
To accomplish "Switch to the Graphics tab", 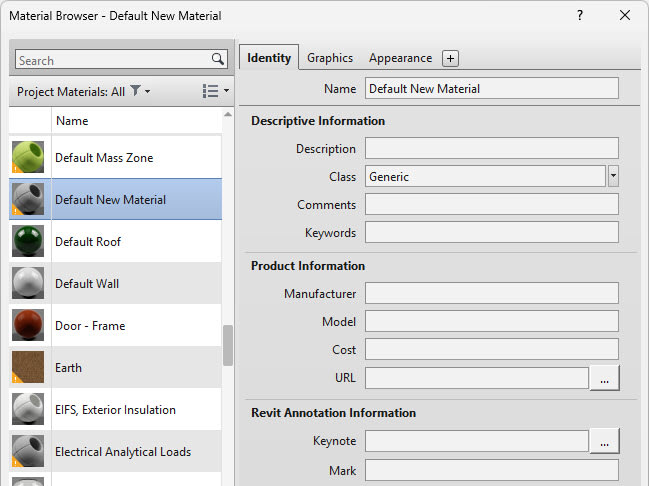I will click(330, 58).
